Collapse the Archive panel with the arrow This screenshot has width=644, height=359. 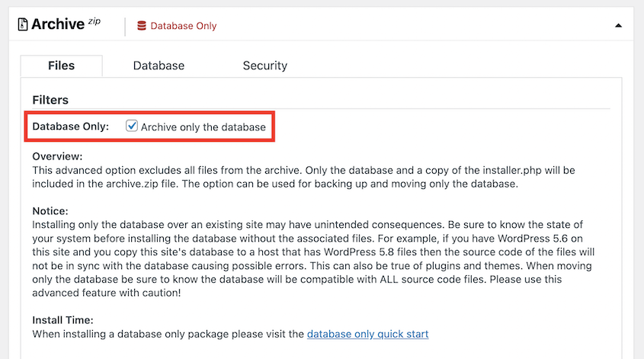click(x=618, y=25)
